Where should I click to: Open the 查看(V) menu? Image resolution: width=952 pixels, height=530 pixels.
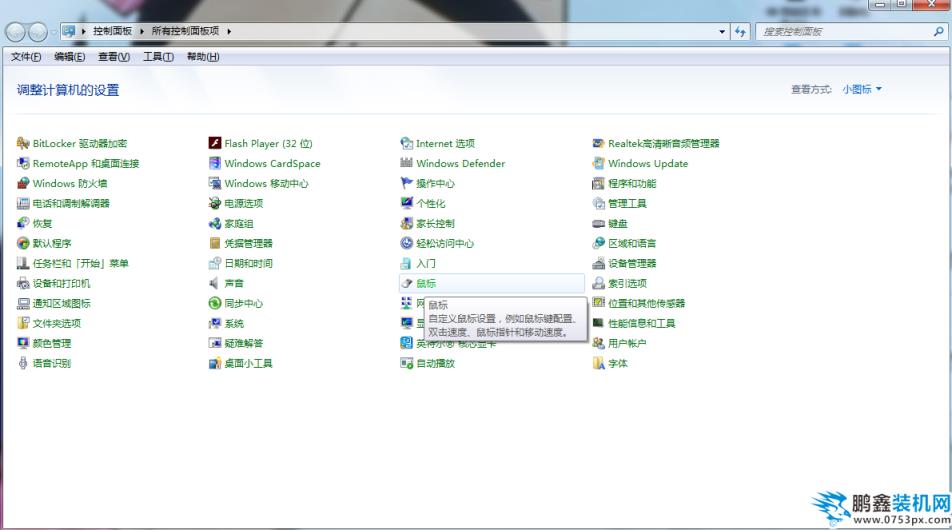(114, 56)
